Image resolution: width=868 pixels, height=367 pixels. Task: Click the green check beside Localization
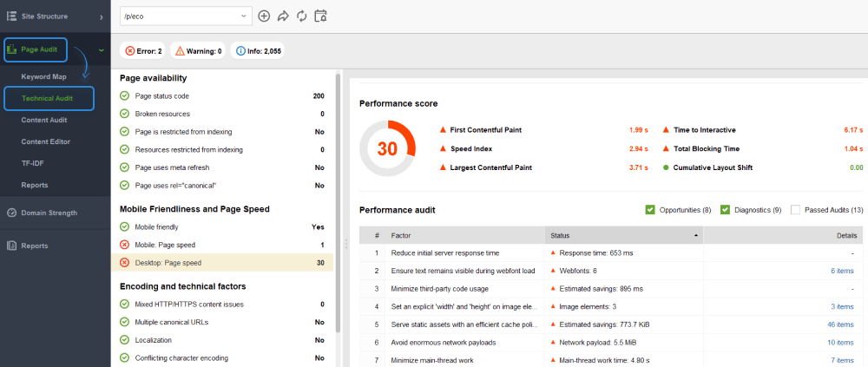tap(124, 340)
